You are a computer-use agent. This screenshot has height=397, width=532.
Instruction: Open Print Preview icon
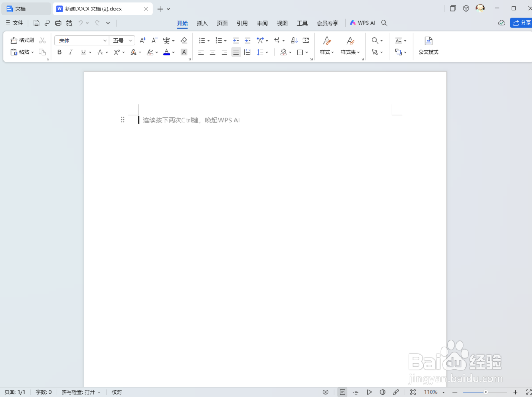click(69, 23)
